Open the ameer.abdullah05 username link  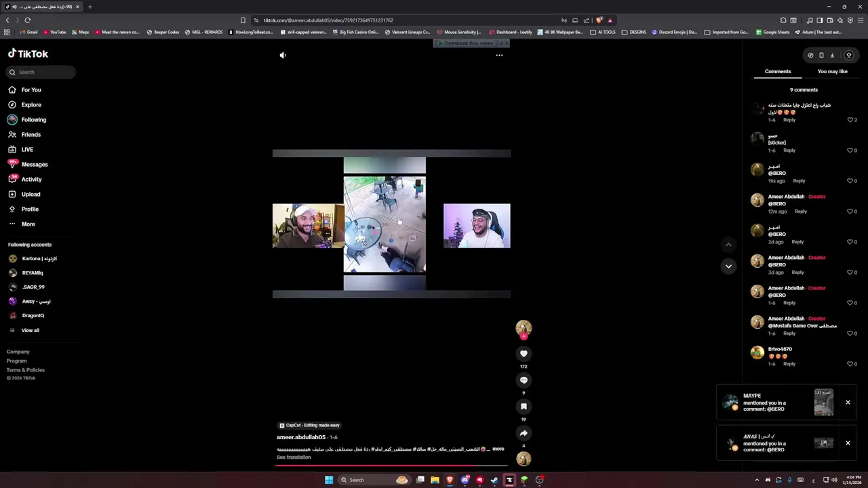(301, 437)
